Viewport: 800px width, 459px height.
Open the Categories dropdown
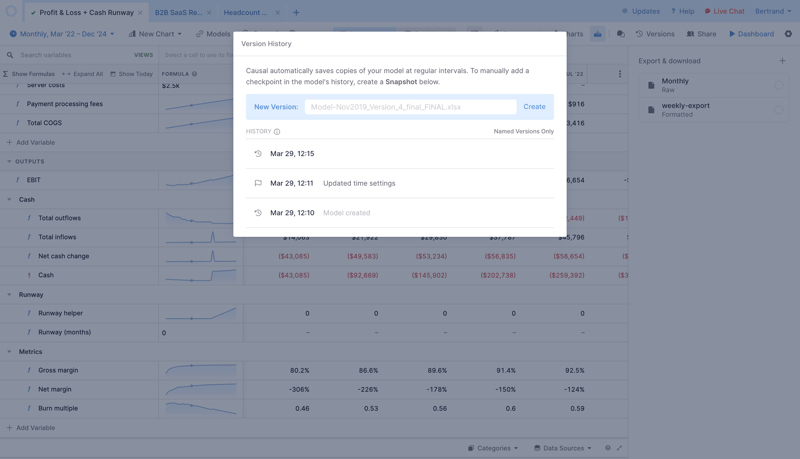click(x=493, y=448)
